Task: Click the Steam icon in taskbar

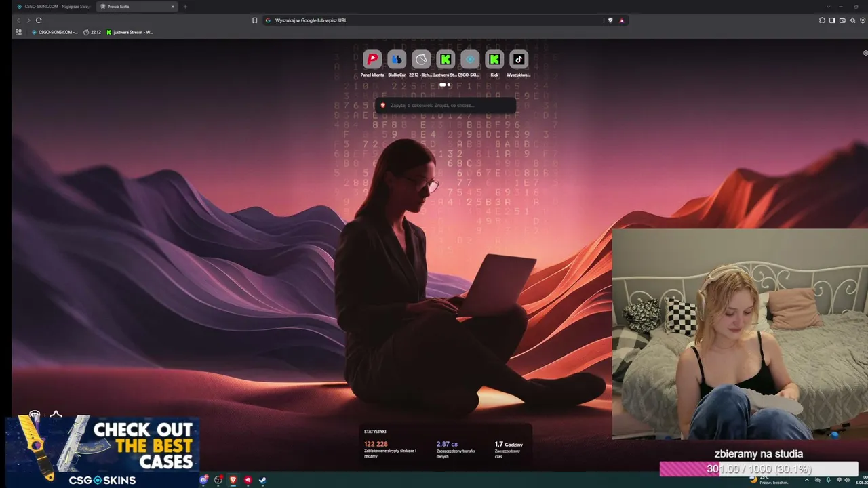Action: (262, 480)
